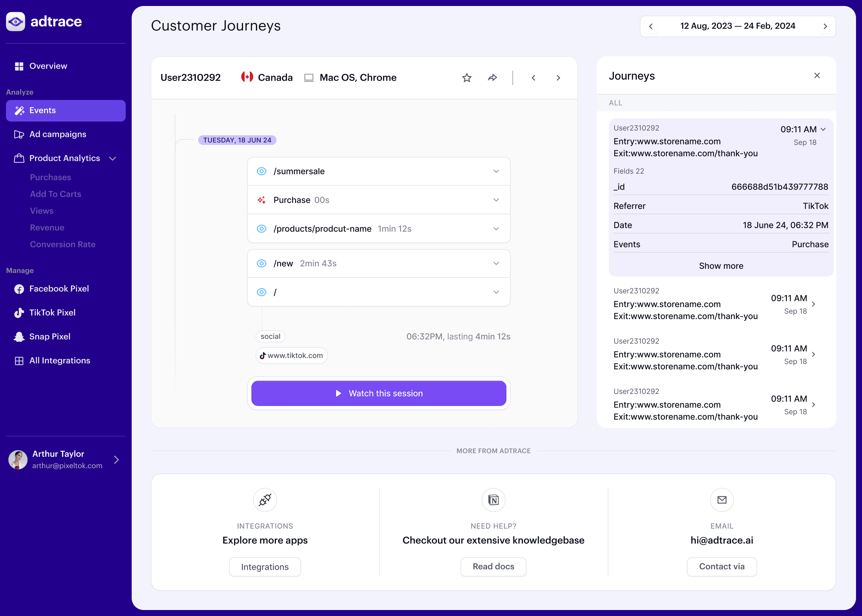Open Overview from sidebar
Screen dimensions: 862x616
click(48, 65)
